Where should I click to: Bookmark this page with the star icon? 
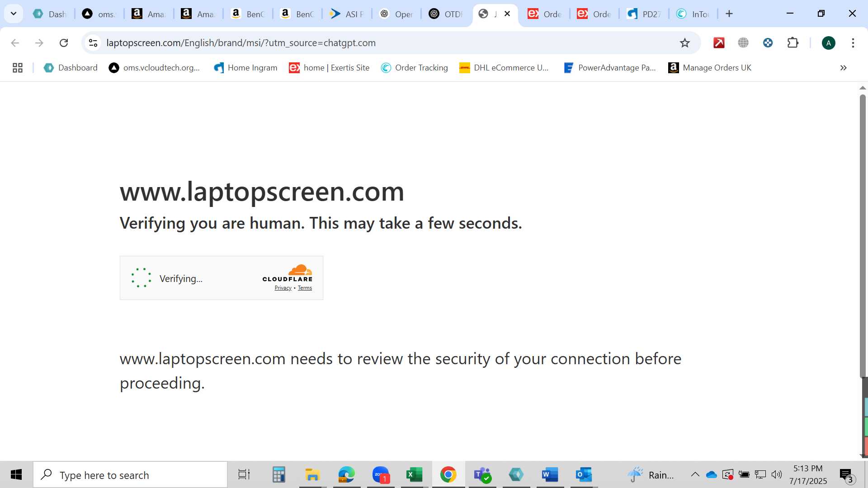click(x=685, y=43)
